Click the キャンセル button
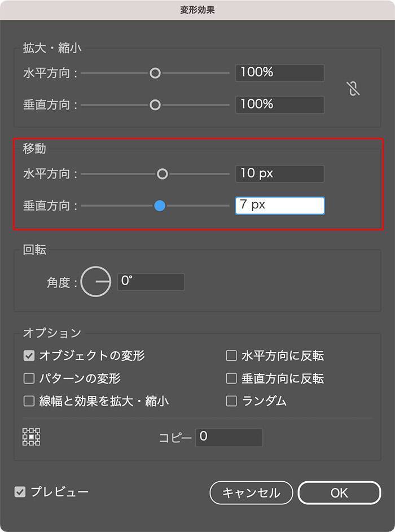This screenshot has width=395, height=532. pyautogui.click(x=251, y=492)
